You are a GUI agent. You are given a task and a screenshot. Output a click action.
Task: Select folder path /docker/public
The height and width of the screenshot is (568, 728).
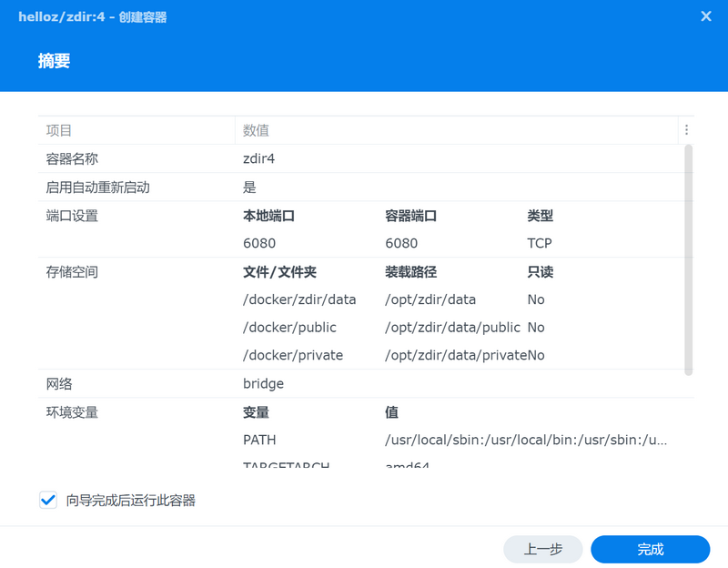[x=289, y=328]
